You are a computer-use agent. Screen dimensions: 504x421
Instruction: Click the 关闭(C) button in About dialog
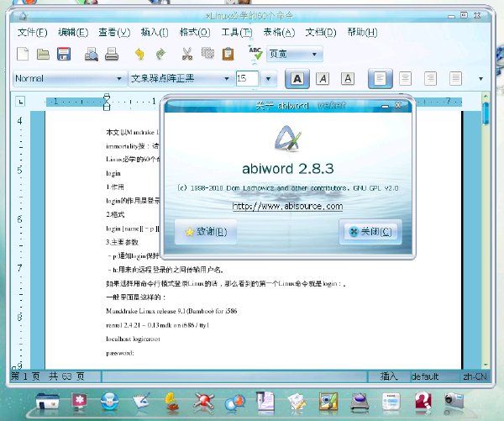tap(370, 232)
